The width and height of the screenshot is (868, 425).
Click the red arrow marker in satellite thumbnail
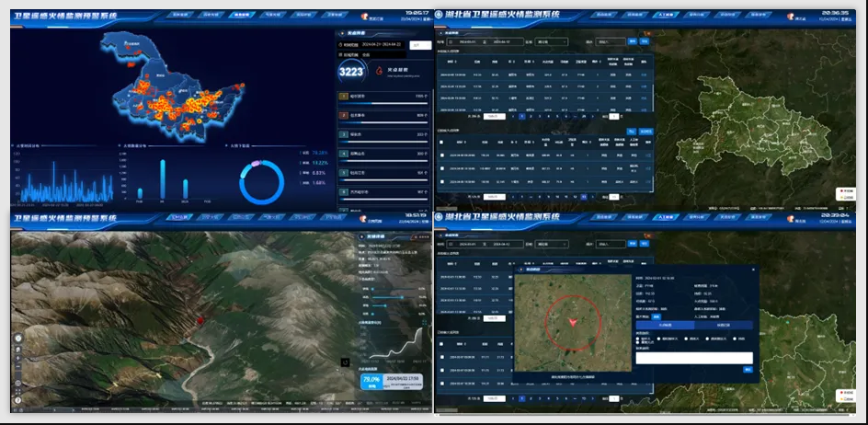pyautogui.click(x=574, y=322)
